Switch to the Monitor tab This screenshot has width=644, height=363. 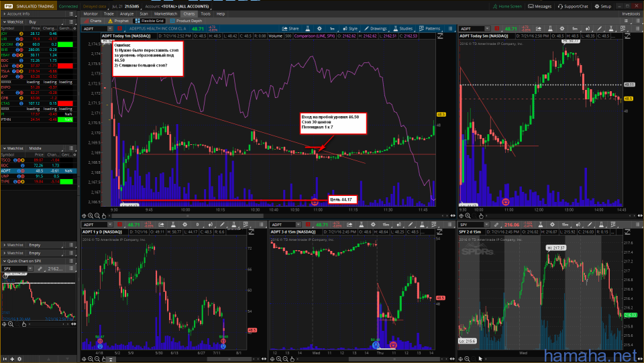pyautogui.click(x=91, y=13)
